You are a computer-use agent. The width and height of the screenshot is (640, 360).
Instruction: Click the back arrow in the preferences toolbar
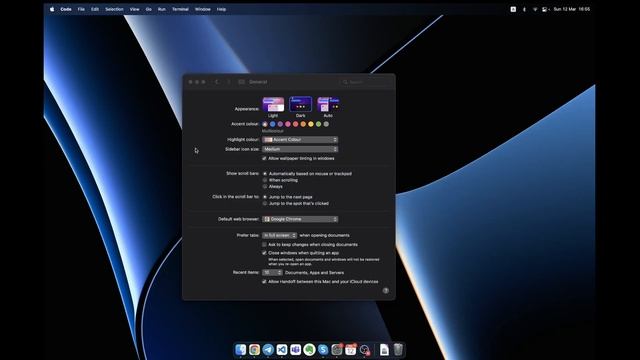point(217,82)
